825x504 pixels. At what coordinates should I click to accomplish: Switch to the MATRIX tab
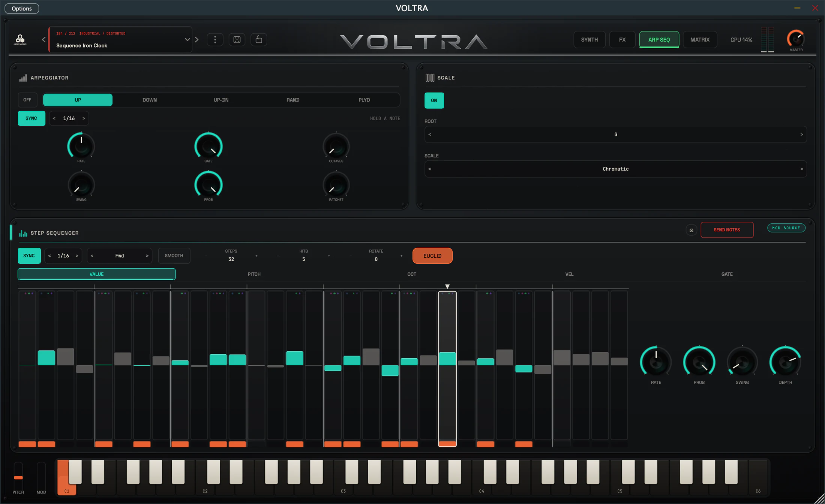700,40
